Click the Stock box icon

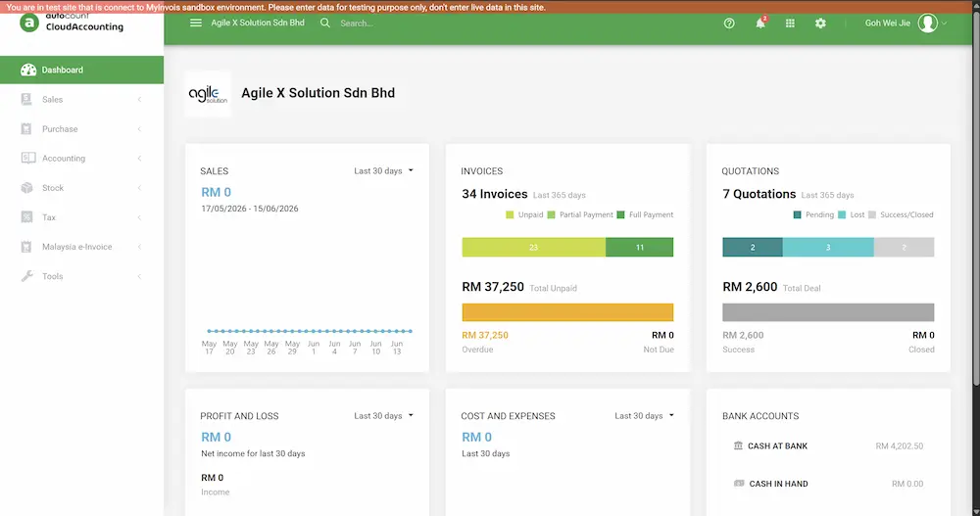26,187
